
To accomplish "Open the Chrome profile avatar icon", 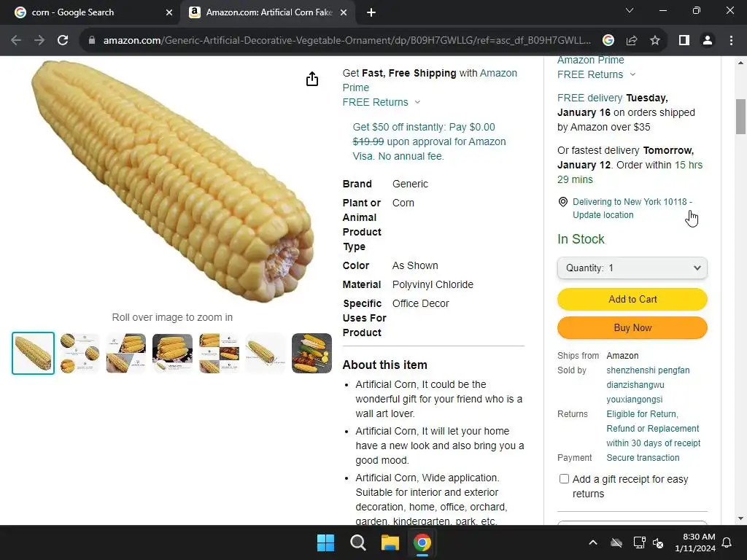I will (708, 41).
